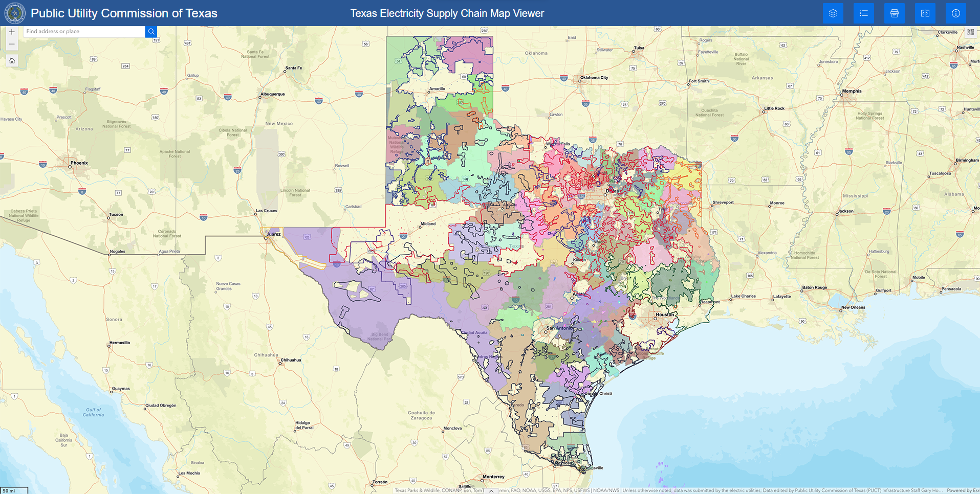Click the Phoenix label on the map

[79, 163]
